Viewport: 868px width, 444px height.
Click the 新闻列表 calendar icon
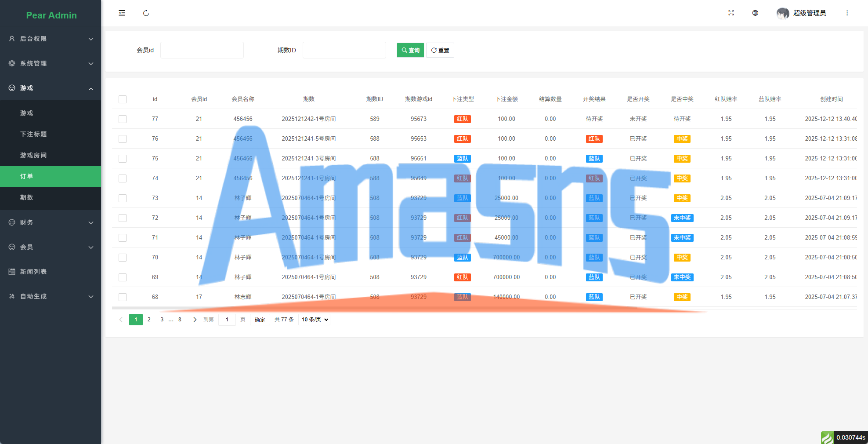coord(12,272)
